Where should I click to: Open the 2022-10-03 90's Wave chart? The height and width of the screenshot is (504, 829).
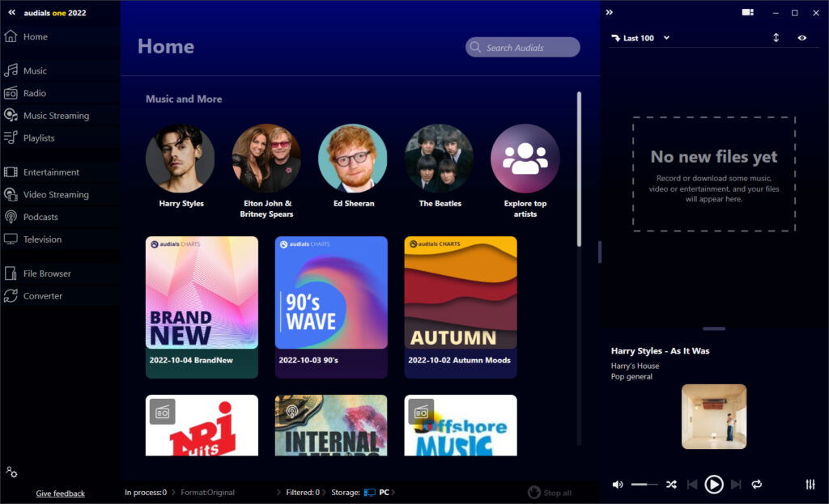tap(331, 307)
